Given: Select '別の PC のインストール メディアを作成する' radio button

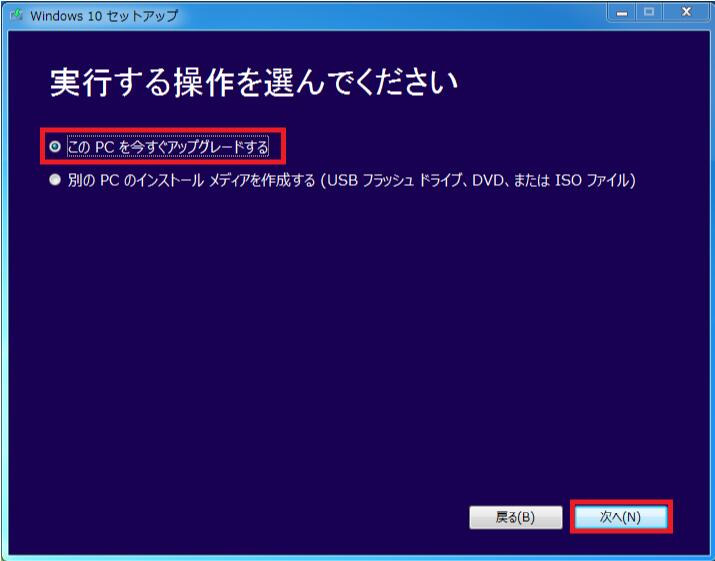Looking at the screenshot, I should pyautogui.click(x=55, y=180).
